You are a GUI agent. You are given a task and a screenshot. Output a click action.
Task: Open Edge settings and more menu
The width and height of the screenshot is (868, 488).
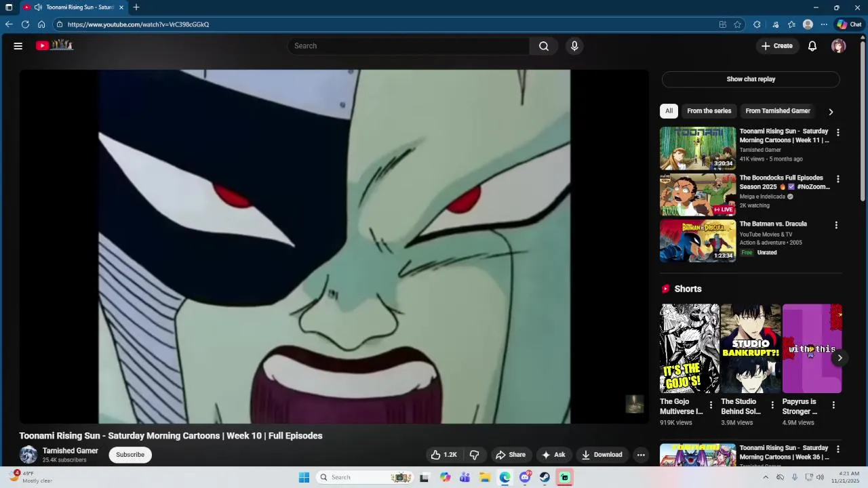coord(824,24)
